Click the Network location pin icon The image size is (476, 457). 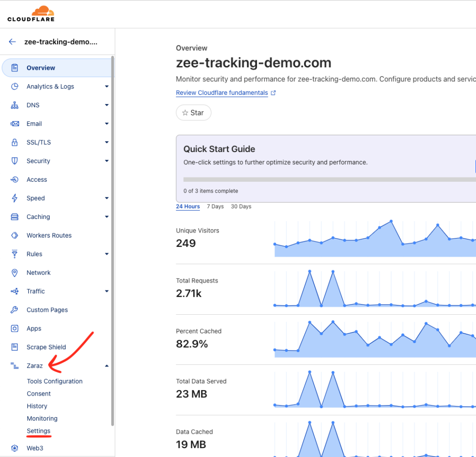[14, 273]
